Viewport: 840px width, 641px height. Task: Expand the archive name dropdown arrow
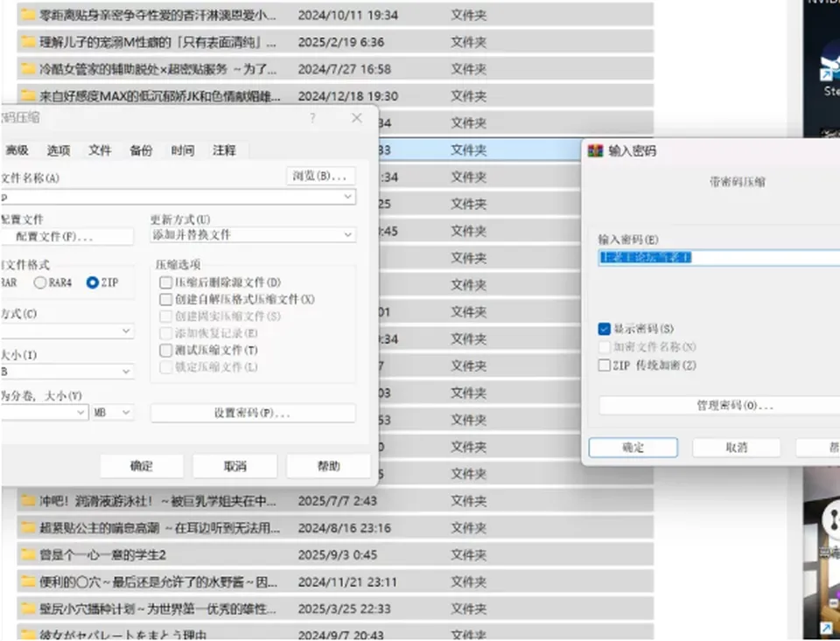tap(347, 197)
